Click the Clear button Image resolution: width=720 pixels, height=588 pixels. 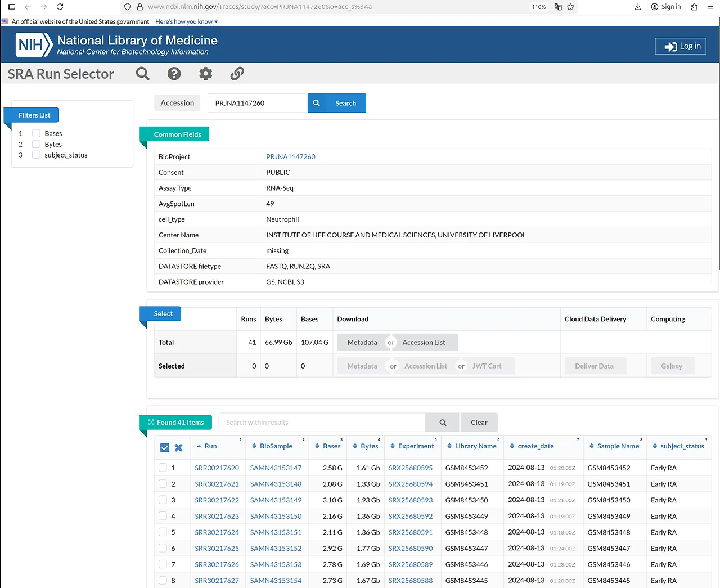tap(479, 423)
